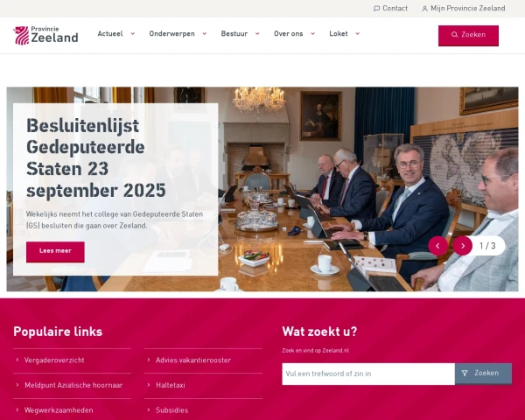Expand the Onderwerpen dropdown arrow
Image resolution: width=525 pixels, height=420 pixels.
point(205,33)
